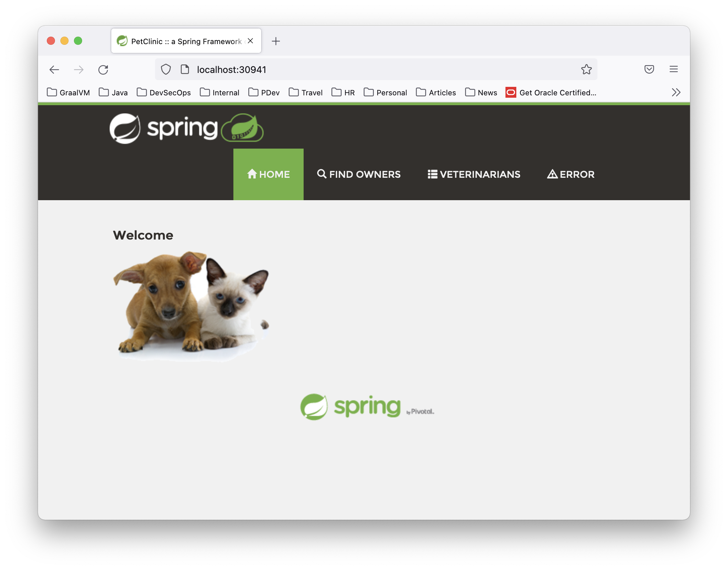Open the Personal bookmarks folder
This screenshot has height=570, width=728.
385,92
